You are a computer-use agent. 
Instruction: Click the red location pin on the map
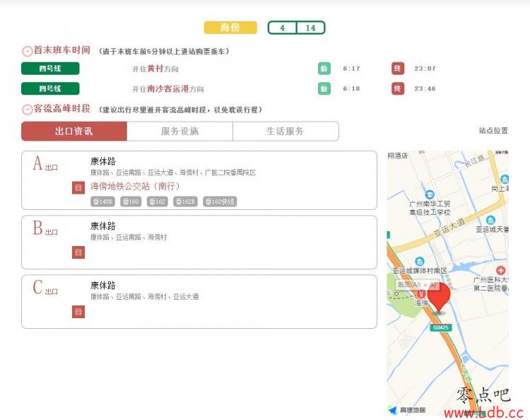pyautogui.click(x=439, y=298)
